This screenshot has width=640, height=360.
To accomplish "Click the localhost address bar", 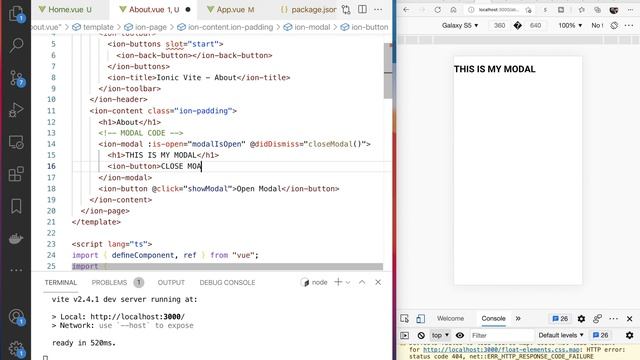I will pyautogui.click(x=498, y=10).
